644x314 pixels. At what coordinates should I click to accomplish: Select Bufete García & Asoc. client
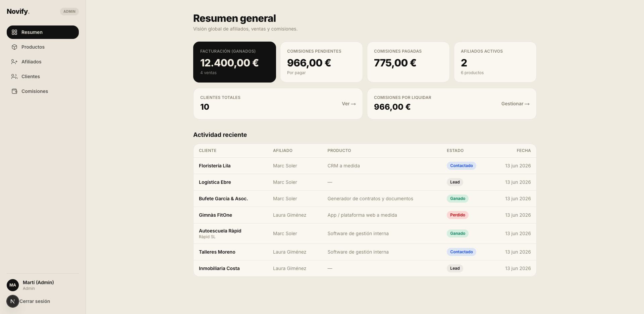pyautogui.click(x=223, y=199)
